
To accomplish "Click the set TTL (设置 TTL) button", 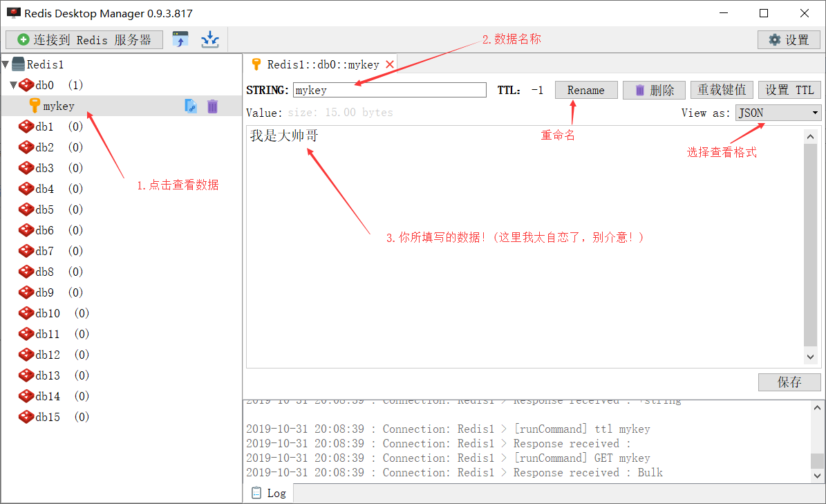I will point(789,90).
